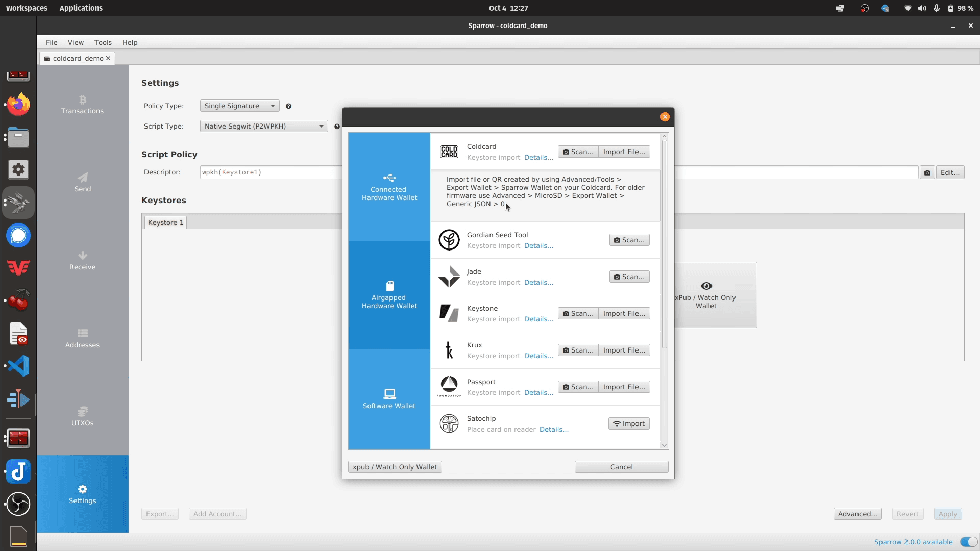
Task: Click the descriptor camera scan icon
Action: tap(927, 172)
